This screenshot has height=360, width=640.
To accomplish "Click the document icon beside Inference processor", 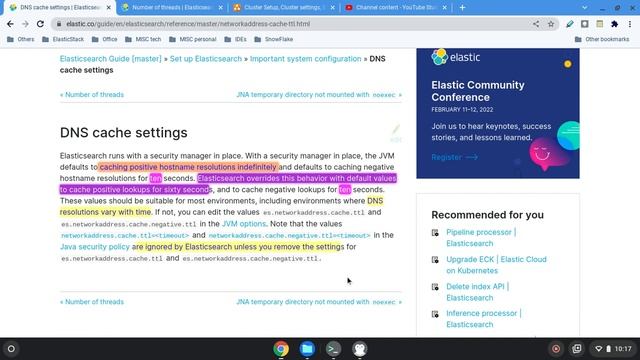I will pos(435,314).
